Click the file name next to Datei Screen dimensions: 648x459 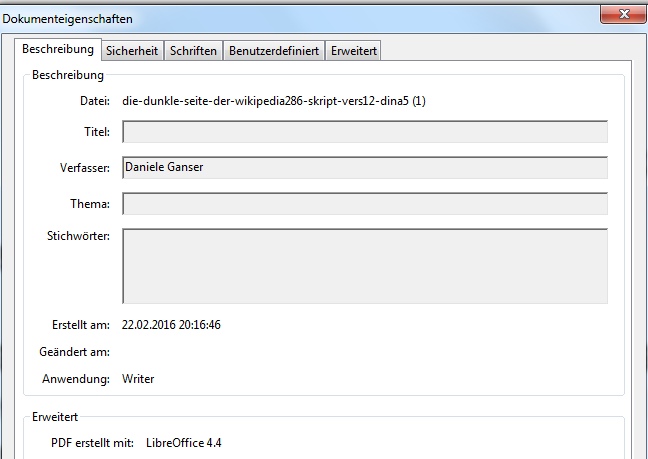tap(274, 101)
